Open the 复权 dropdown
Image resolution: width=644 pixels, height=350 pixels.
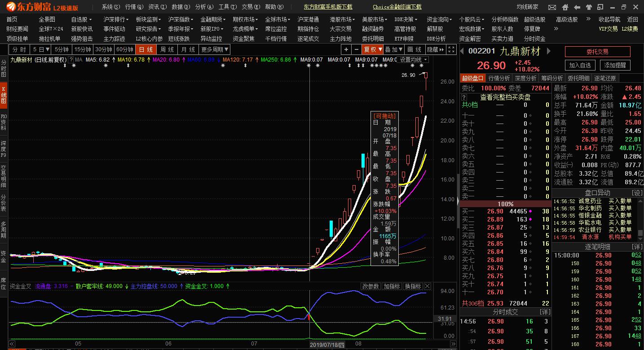pyautogui.click(x=373, y=49)
